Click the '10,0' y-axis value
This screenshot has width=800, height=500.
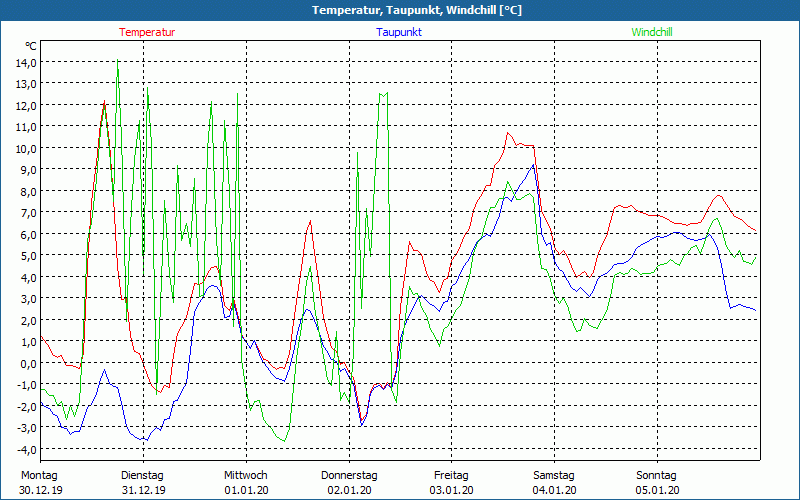coord(26,148)
